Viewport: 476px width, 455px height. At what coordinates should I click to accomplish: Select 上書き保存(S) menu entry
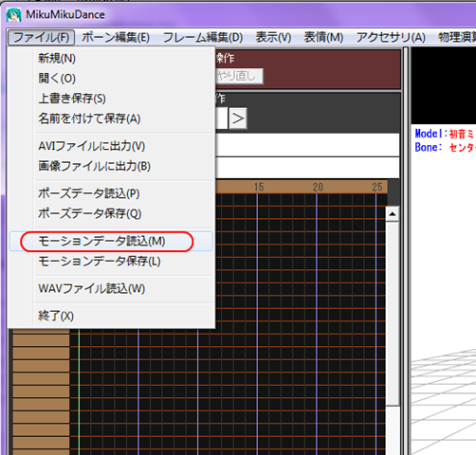pyautogui.click(x=111, y=99)
